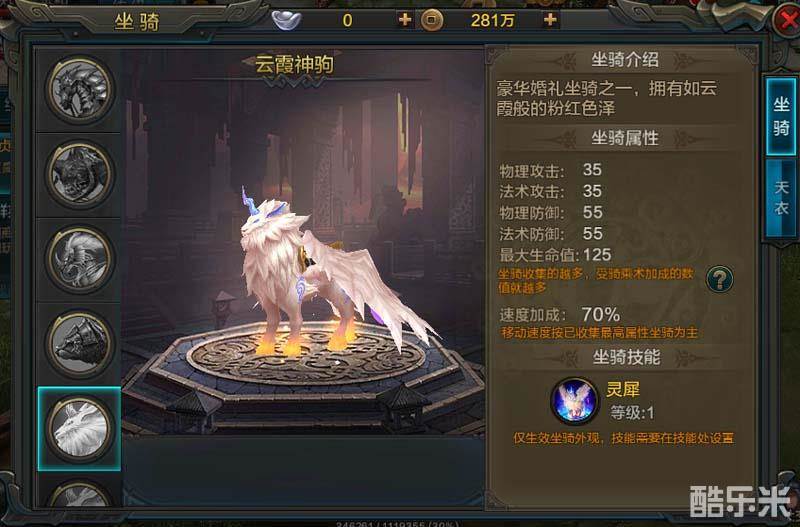Screen dimensions: 800x527
Task: Select the first dragon mount portrait
Action: (x=80, y=89)
